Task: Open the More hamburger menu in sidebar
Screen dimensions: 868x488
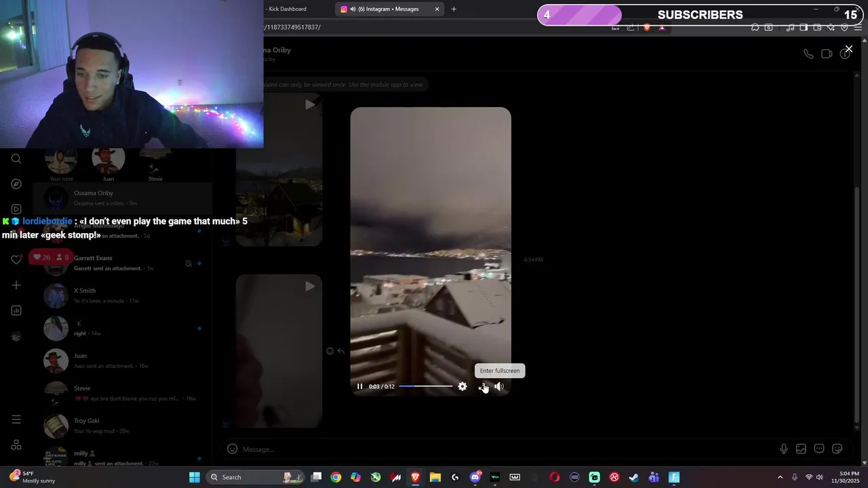Action: pyautogui.click(x=16, y=420)
